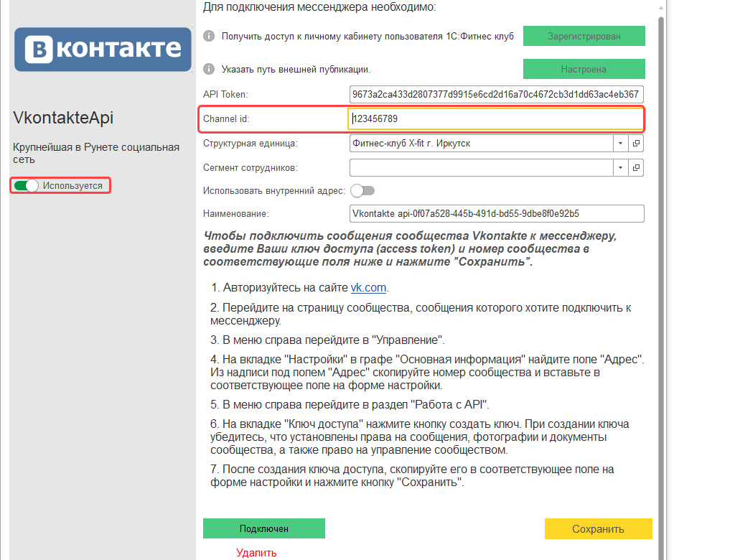Expand the Сегмент сотрудников dropdown list
The image size is (735, 560).
pyautogui.click(x=620, y=167)
